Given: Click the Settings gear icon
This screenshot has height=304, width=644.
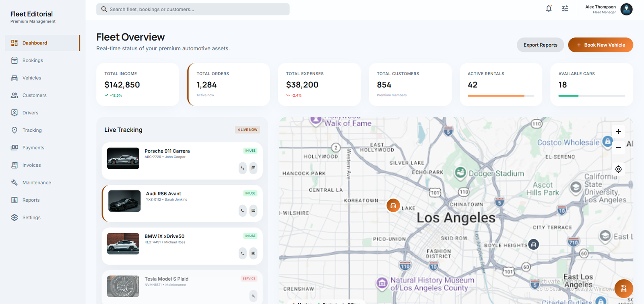Looking at the screenshot, I should tap(14, 217).
